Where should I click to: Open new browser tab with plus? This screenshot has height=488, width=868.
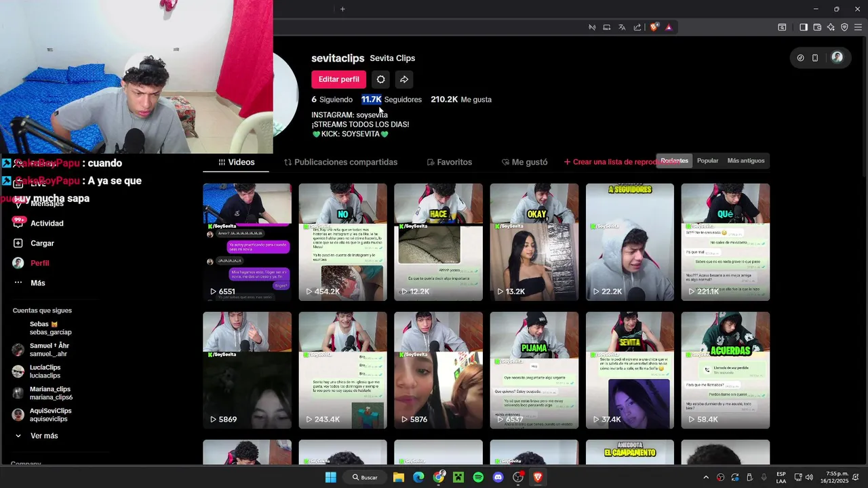point(342,9)
